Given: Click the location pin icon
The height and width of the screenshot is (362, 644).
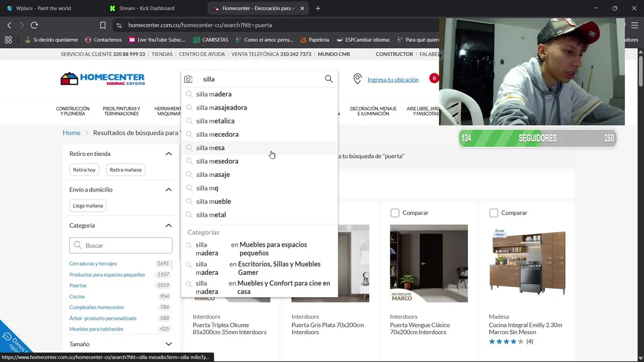Looking at the screenshot, I should [357, 79].
